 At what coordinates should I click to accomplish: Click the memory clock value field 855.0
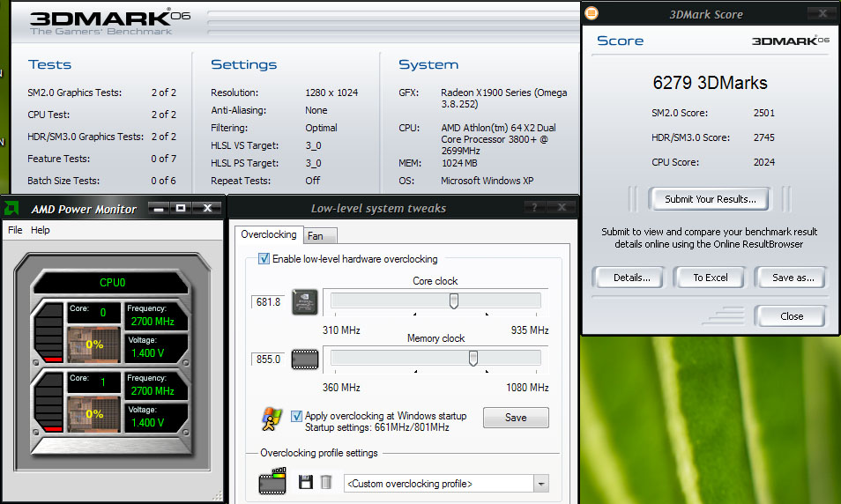(268, 359)
